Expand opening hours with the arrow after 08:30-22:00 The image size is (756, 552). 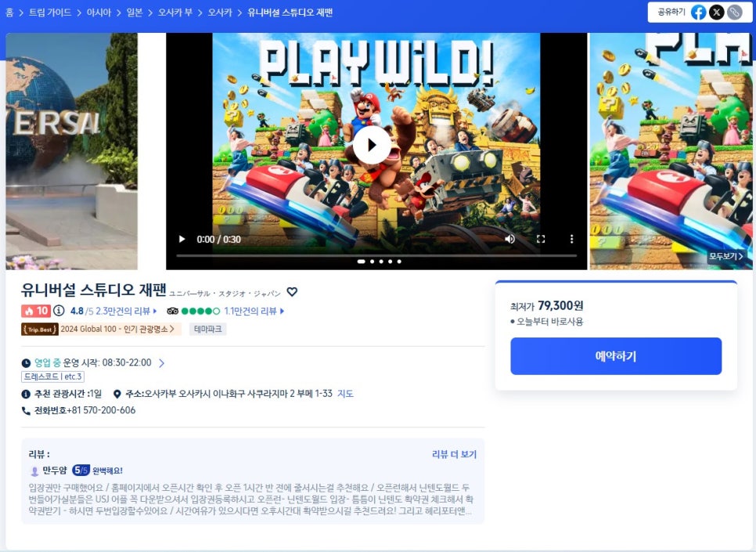[x=161, y=363]
